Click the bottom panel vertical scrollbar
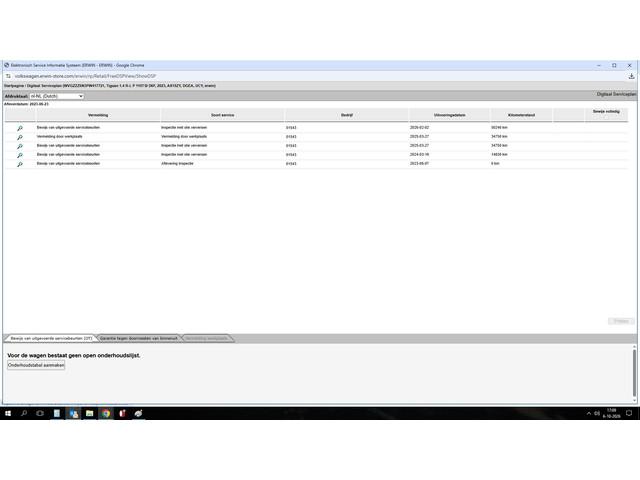 (x=634, y=373)
